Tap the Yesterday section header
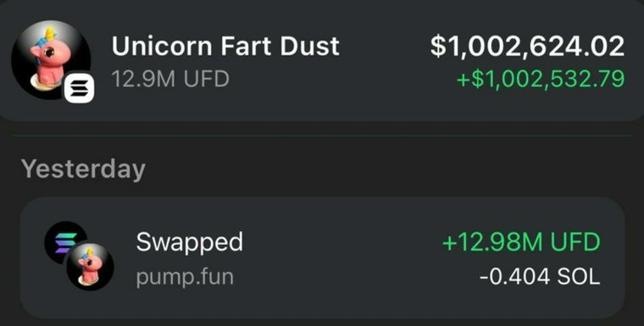The width and height of the screenshot is (644, 326). (x=83, y=169)
